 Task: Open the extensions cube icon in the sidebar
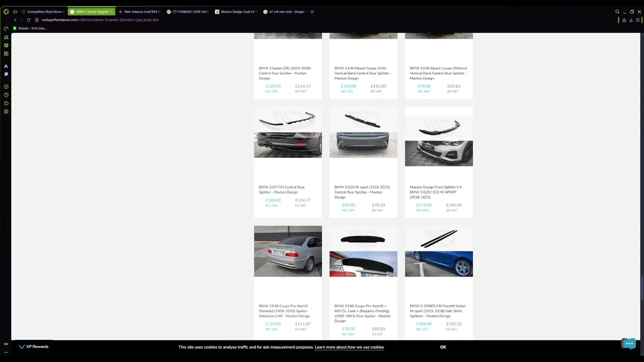click(x=6, y=103)
